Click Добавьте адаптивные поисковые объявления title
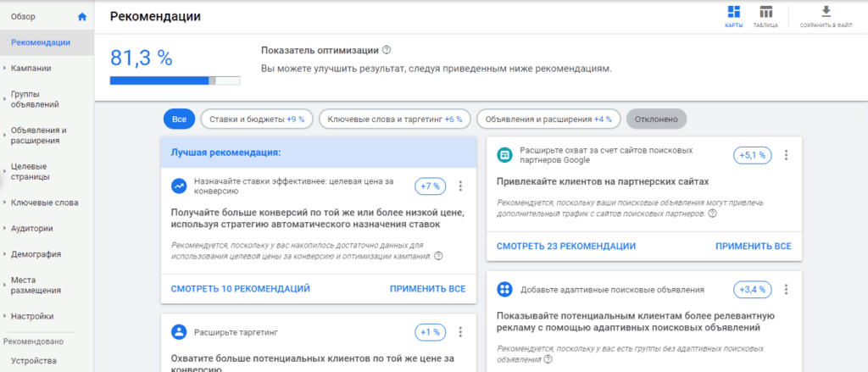 click(612, 289)
